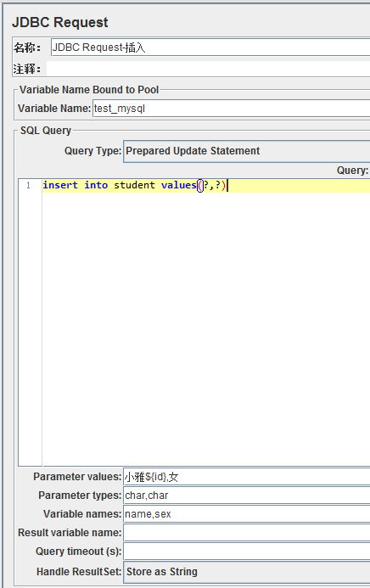Image resolution: width=370 pixels, height=588 pixels.
Task: Click the 名称 name field
Action: click(x=210, y=48)
